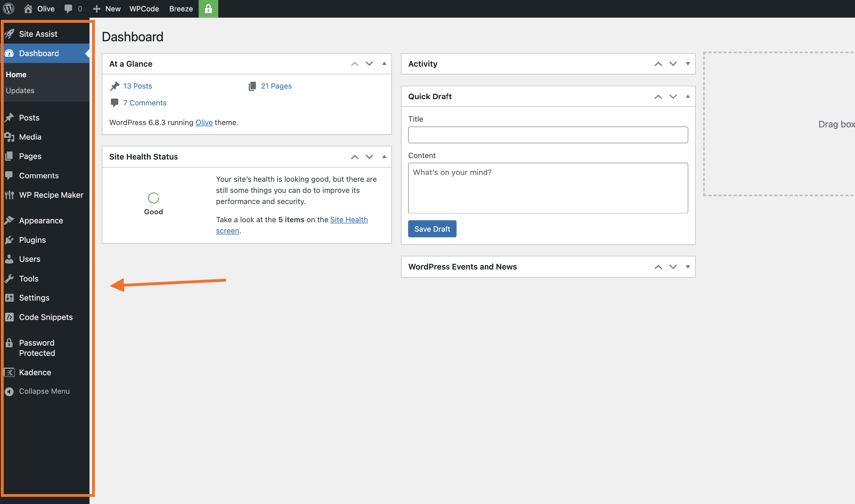Toggle the Site Health Status panel
This screenshot has width=855, height=504.
[x=384, y=157]
